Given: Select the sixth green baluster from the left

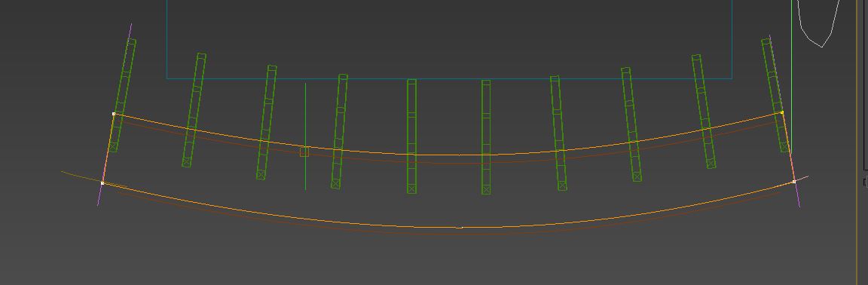Looking at the screenshot, I should 486,137.
